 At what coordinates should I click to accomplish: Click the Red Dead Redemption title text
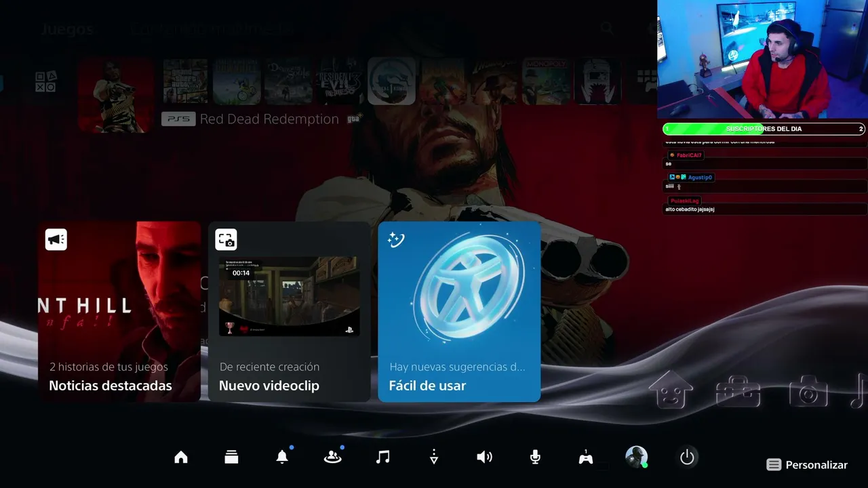(x=269, y=119)
